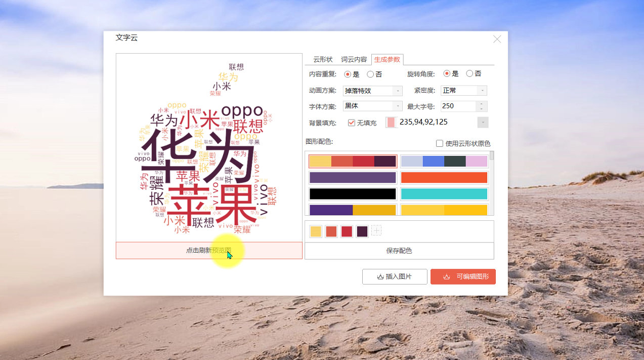Click the yellow custom palette swatch

coord(316,231)
